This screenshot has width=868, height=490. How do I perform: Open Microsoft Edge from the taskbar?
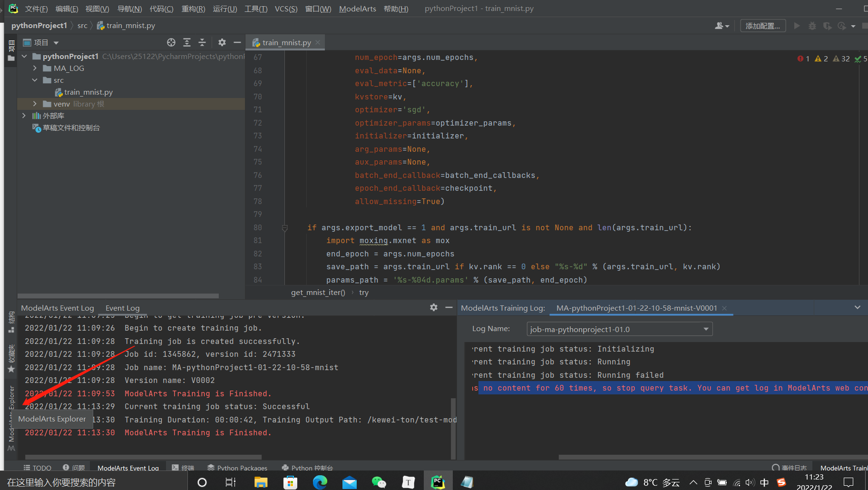coord(320,482)
